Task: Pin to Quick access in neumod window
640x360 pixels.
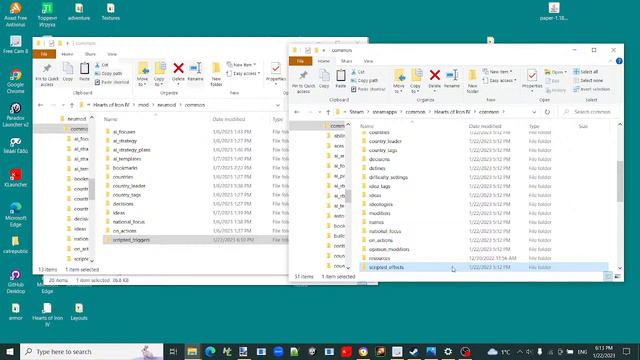Action: pyautogui.click(x=47, y=74)
